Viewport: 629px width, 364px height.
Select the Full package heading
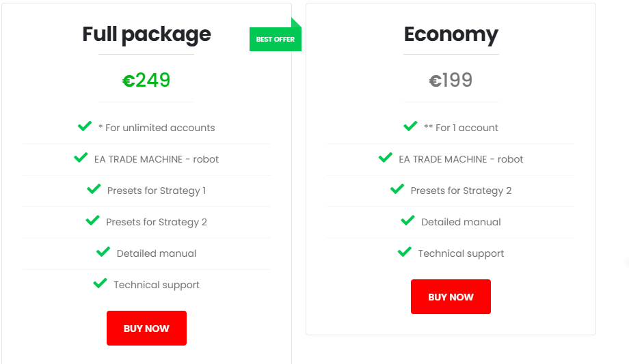[x=146, y=33]
